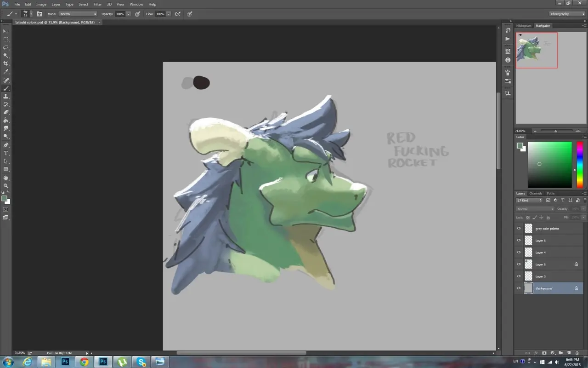Hide Layer 6 visibility eye

click(x=519, y=241)
